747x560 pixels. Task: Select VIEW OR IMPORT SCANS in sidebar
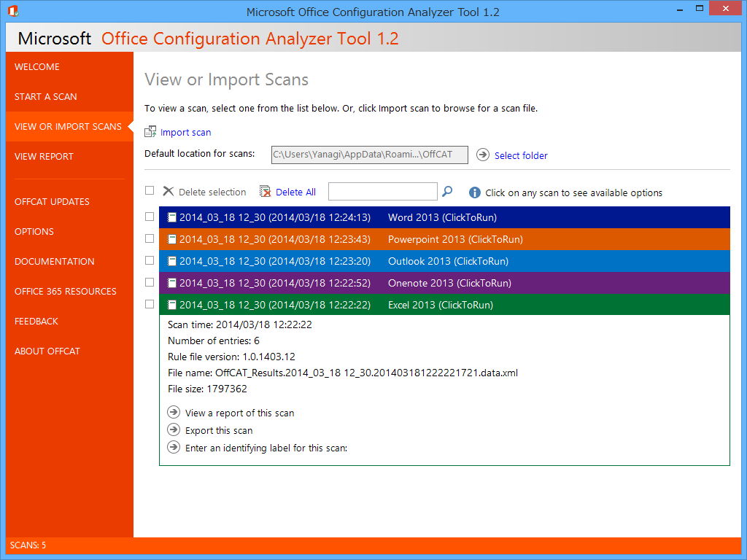[x=68, y=127]
